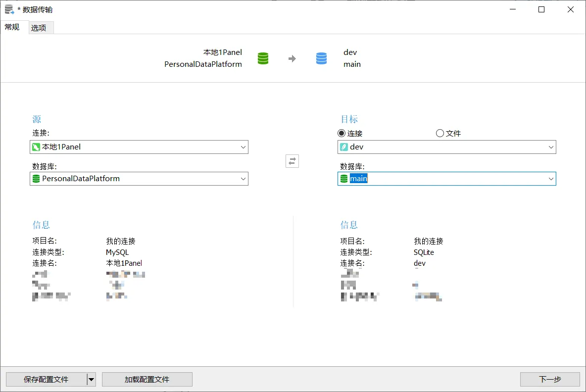586x392 pixels.
Task: Click the green source database icon in header
Action: point(263,58)
